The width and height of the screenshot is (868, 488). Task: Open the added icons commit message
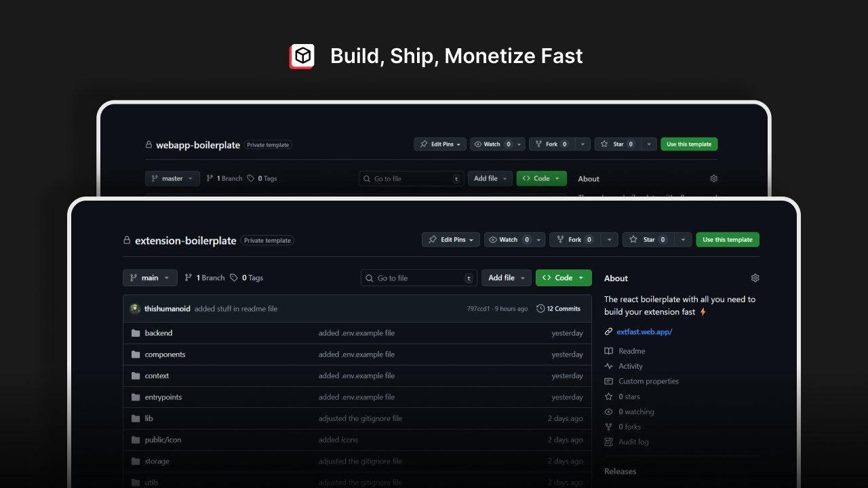(x=338, y=440)
